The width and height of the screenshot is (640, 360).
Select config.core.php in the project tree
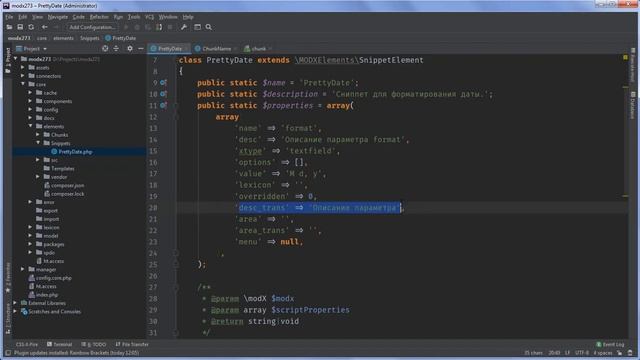click(x=53, y=278)
